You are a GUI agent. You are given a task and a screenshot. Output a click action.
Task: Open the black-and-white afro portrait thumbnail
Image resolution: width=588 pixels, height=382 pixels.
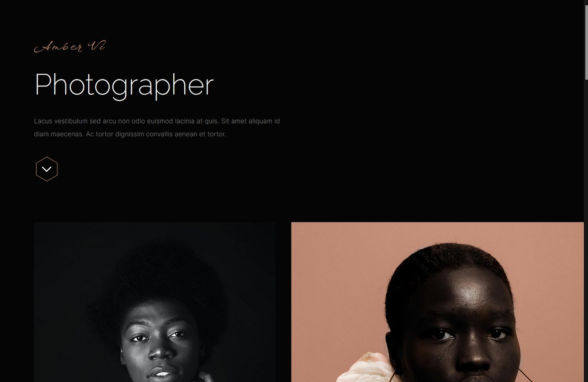155,302
